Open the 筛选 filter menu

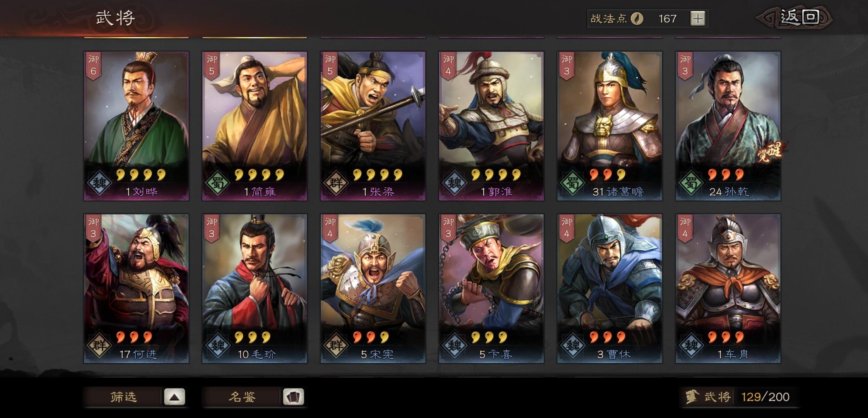123,397
